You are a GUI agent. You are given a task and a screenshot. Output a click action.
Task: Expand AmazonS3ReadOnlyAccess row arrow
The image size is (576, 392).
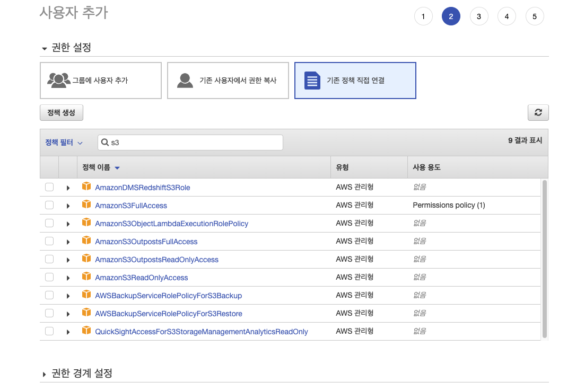point(68,278)
